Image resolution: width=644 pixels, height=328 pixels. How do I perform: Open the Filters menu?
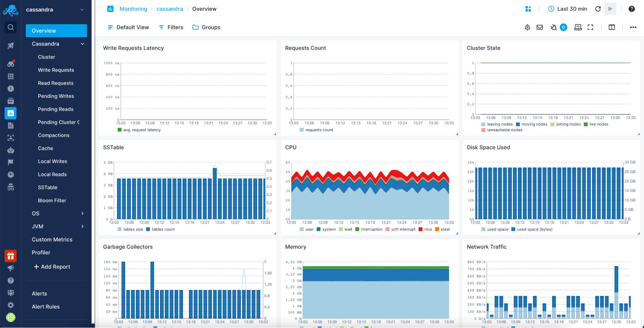tap(171, 27)
